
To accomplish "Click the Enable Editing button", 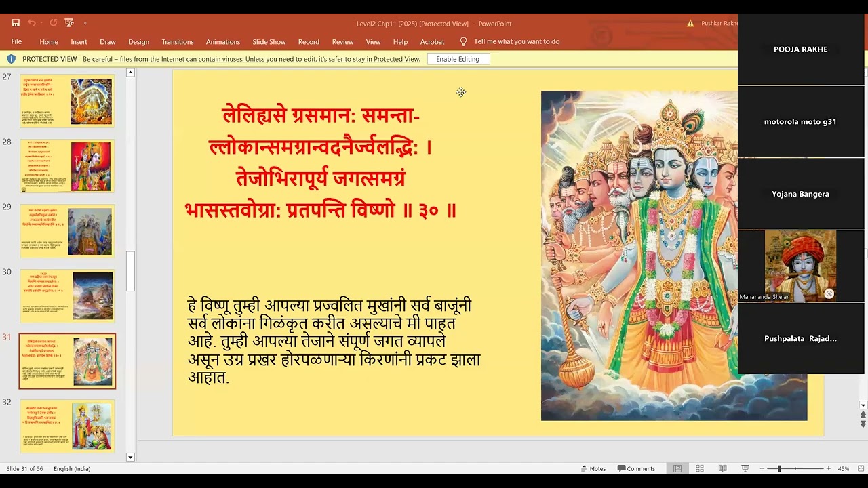I will 458,59.
